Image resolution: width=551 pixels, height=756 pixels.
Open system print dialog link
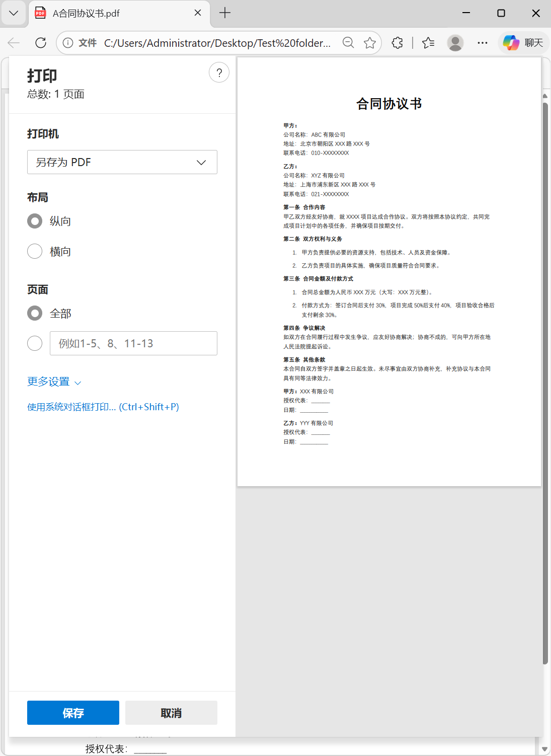coord(103,406)
